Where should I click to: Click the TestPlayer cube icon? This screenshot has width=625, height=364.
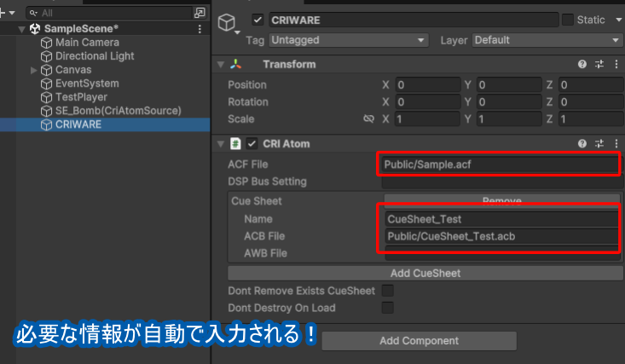47,97
